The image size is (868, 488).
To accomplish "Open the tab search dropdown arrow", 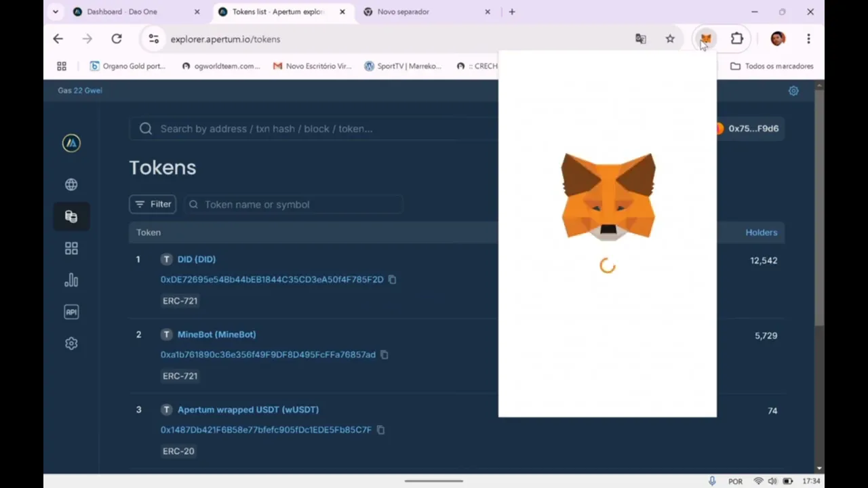I will point(56,12).
